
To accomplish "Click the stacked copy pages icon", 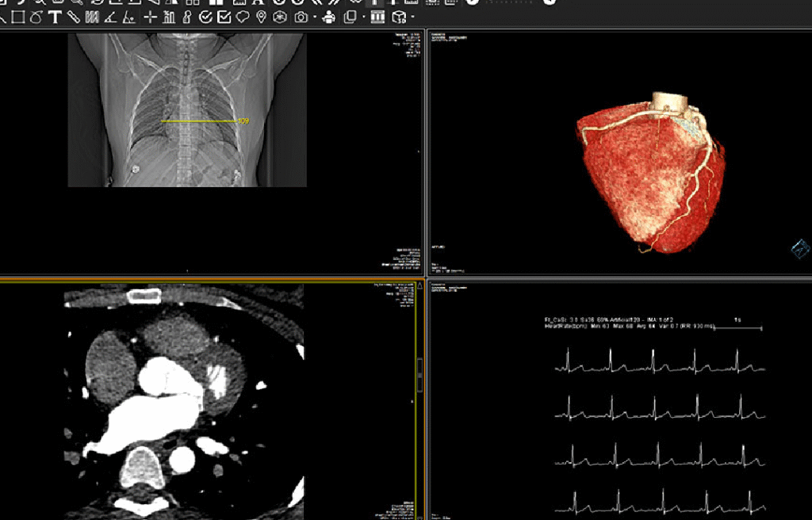I will (x=350, y=17).
